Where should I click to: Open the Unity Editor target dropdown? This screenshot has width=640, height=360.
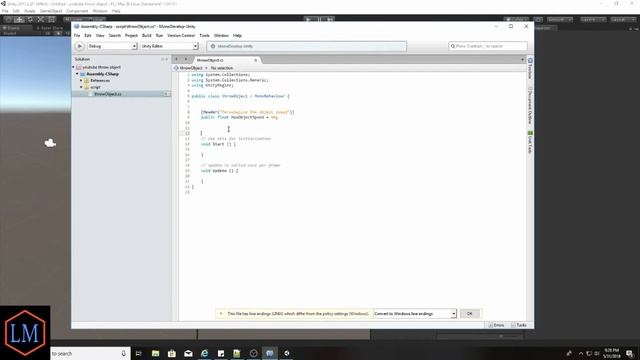[x=169, y=46]
